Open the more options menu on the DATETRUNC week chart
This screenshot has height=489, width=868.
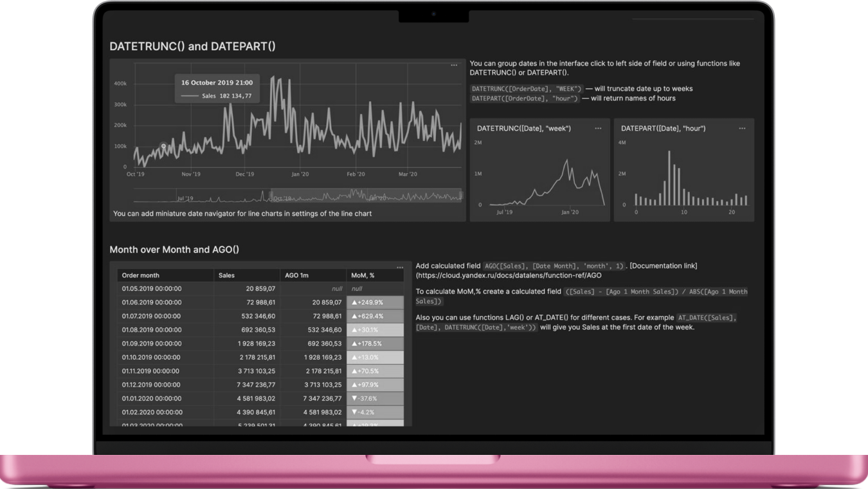pos(598,128)
